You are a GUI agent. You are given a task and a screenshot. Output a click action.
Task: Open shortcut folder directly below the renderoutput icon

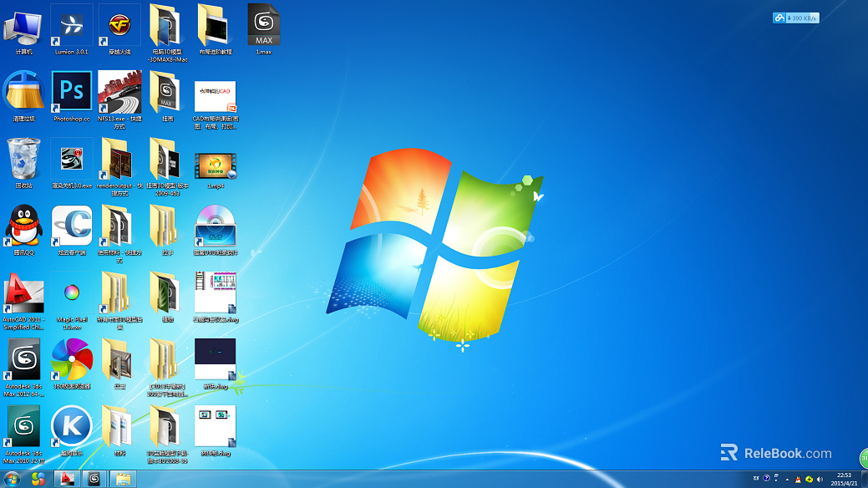119,233
